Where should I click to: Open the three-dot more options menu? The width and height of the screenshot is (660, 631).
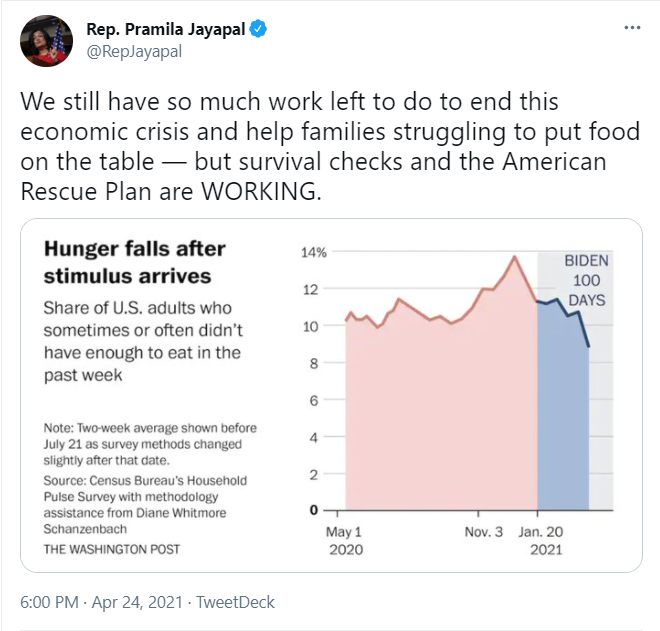tap(632, 28)
